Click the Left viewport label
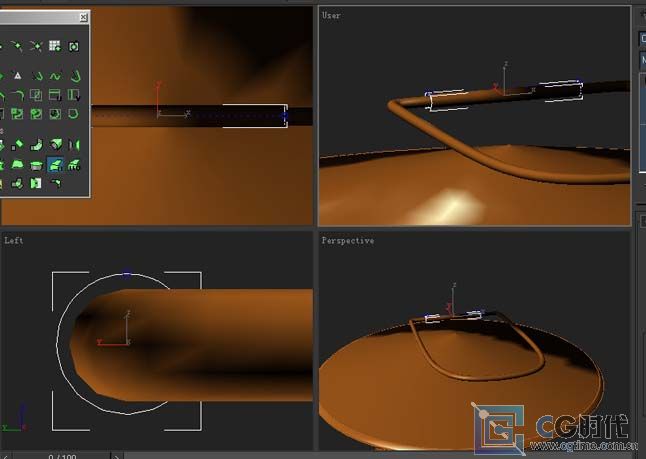Image resolution: width=646 pixels, height=459 pixels. click(x=14, y=240)
